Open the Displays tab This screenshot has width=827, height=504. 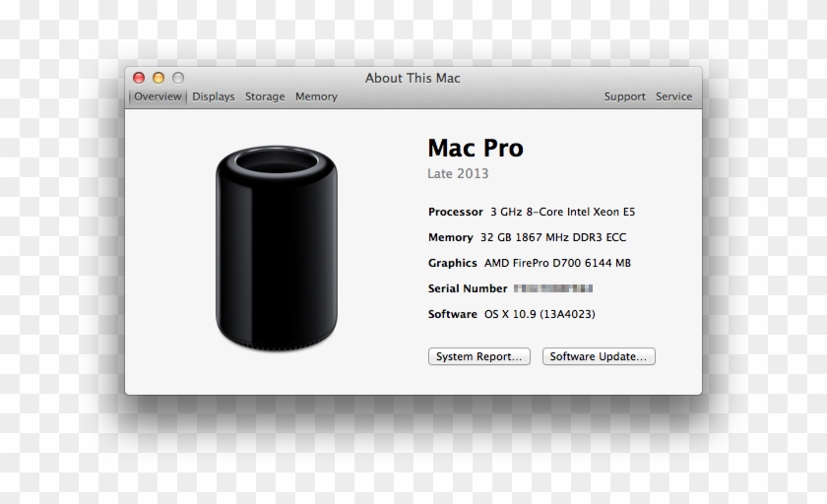(214, 96)
